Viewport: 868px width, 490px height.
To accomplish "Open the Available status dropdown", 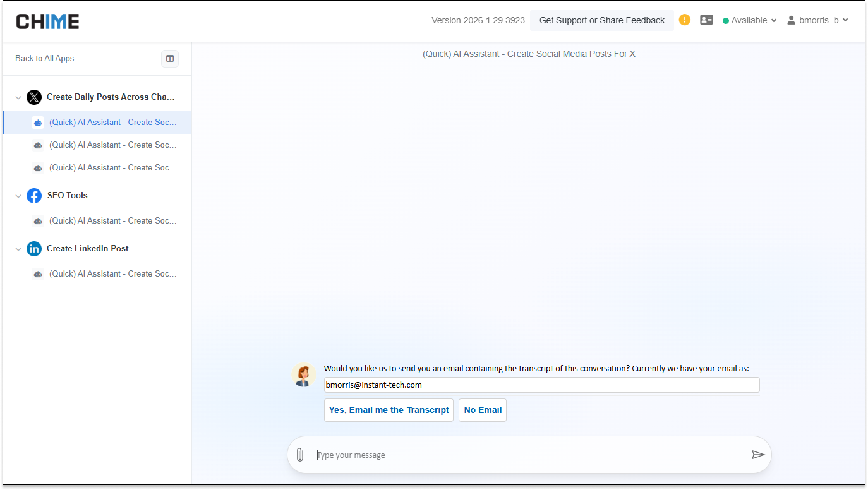I will (x=749, y=20).
